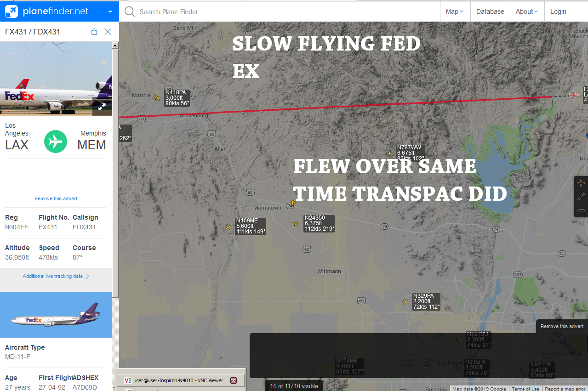Select plane N418PA icon on map
This screenshot has height=391, width=588.
coord(157,97)
